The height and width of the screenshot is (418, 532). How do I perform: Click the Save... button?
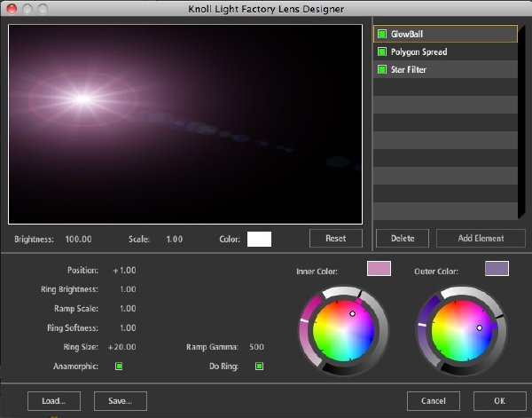tap(121, 401)
